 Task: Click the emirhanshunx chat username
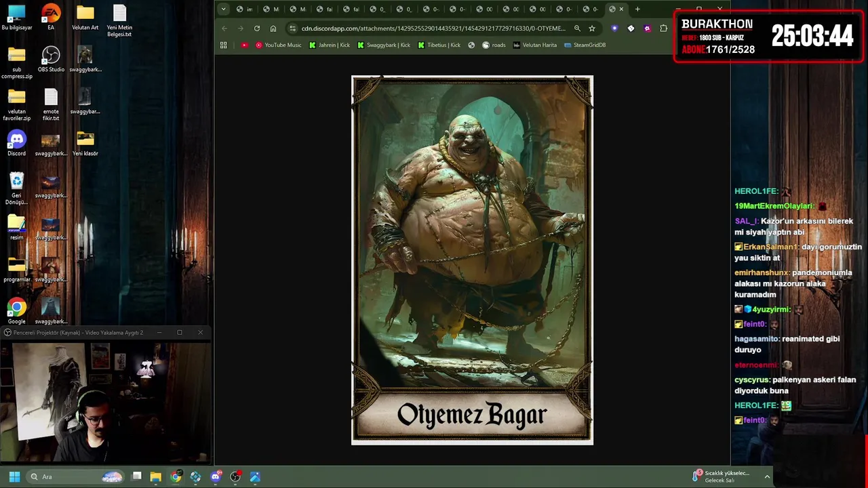tap(762, 272)
